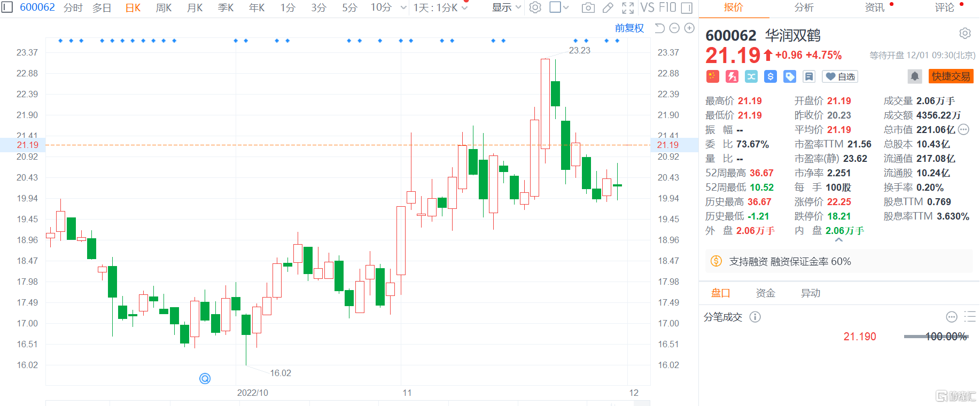Screen dimensions: 980x406
Task: Click the note bookmark icon
Action: pos(809,76)
